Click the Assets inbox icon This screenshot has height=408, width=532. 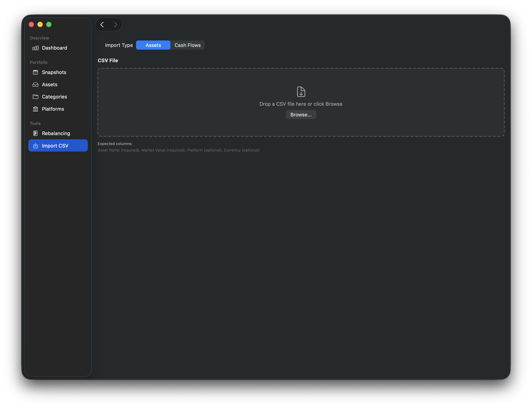35,85
